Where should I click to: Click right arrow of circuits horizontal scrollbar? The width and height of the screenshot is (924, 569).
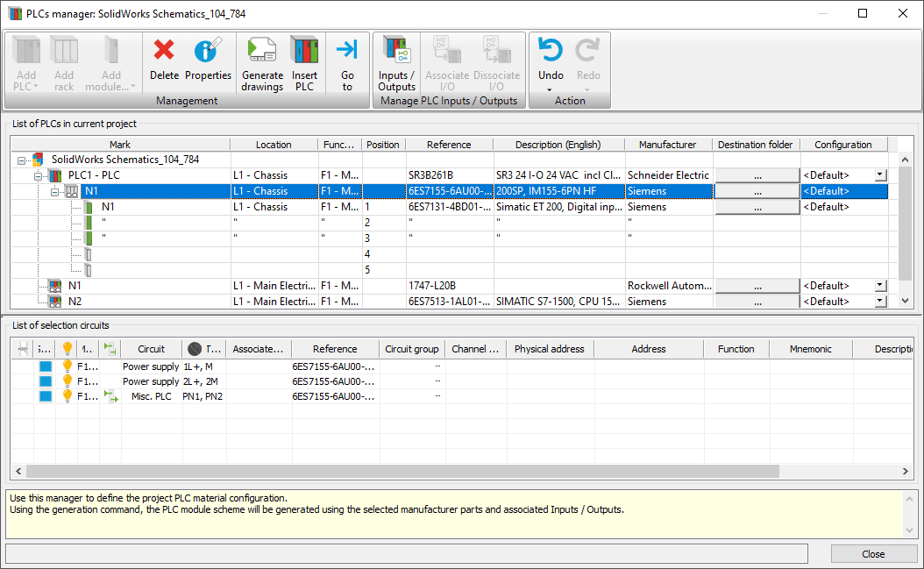tap(905, 471)
